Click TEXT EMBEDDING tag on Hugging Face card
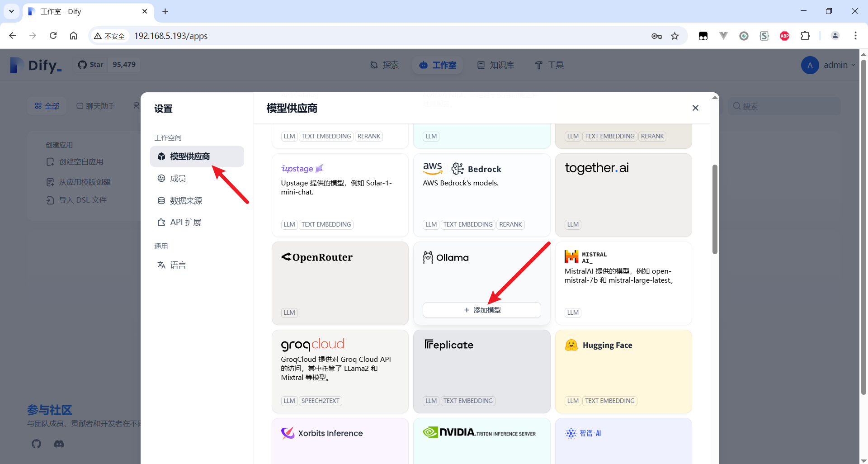The width and height of the screenshot is (868, 464). point(610,401)
